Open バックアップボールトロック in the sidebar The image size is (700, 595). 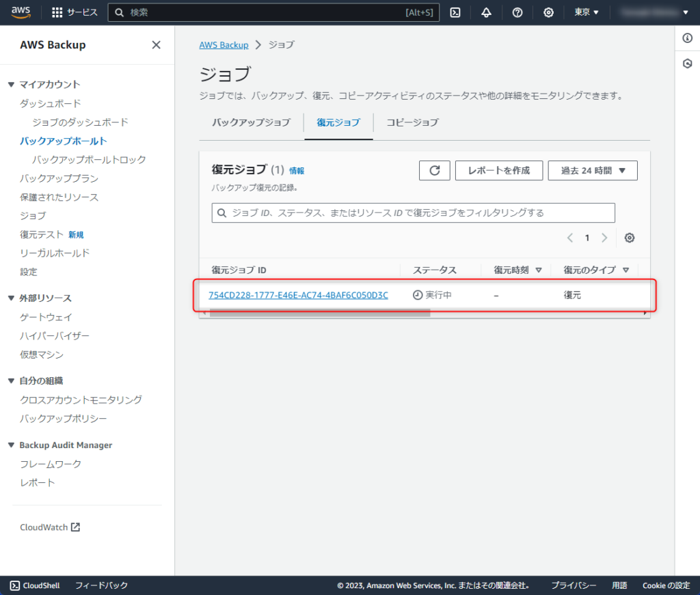point(90,160)
